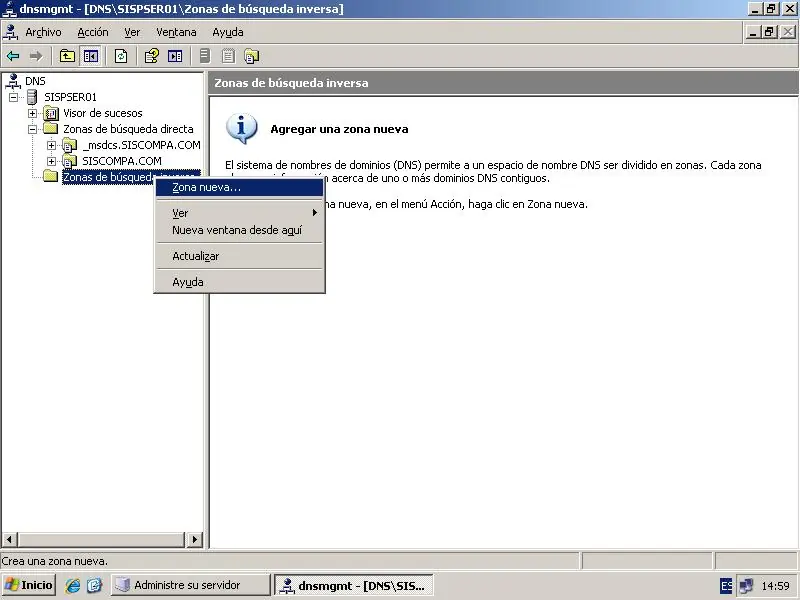Viewport: 800px width, 600px height.
Task: Click the blue information bubble icon
Action: [241, 128]
